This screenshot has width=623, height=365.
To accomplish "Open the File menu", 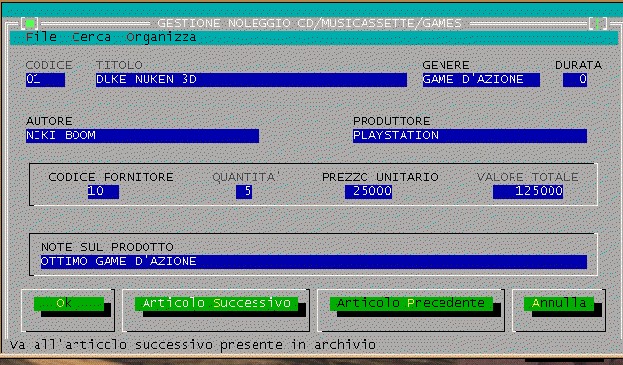I will [41, 37].
